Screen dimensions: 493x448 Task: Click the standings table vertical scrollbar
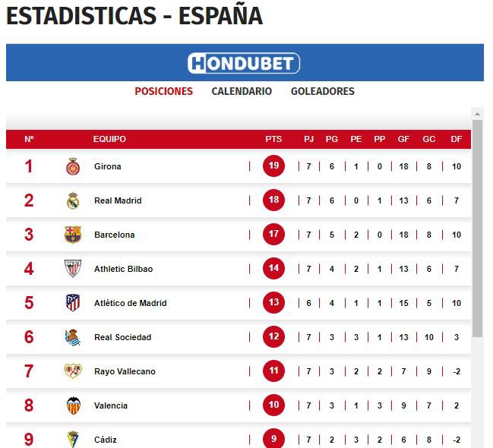[477, 228]
